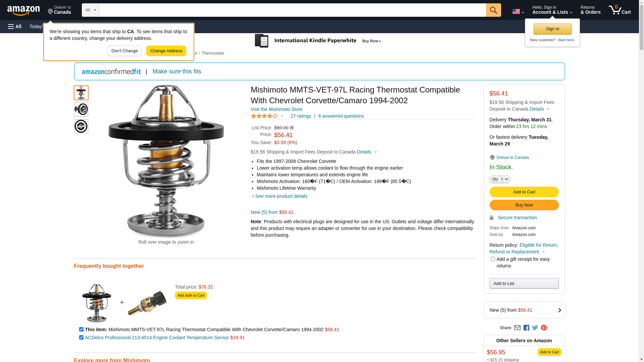Click the list price info icon

(292, 128)
